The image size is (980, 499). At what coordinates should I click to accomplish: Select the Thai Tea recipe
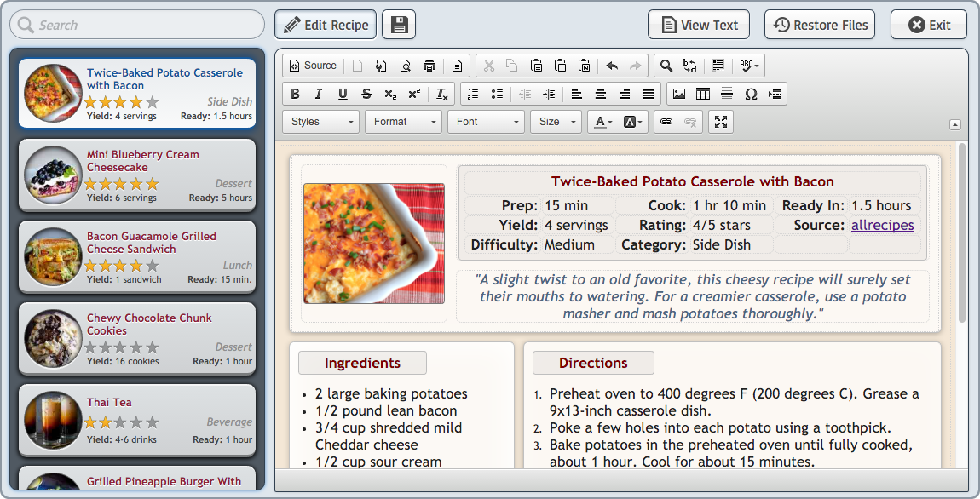pos(137,421)
